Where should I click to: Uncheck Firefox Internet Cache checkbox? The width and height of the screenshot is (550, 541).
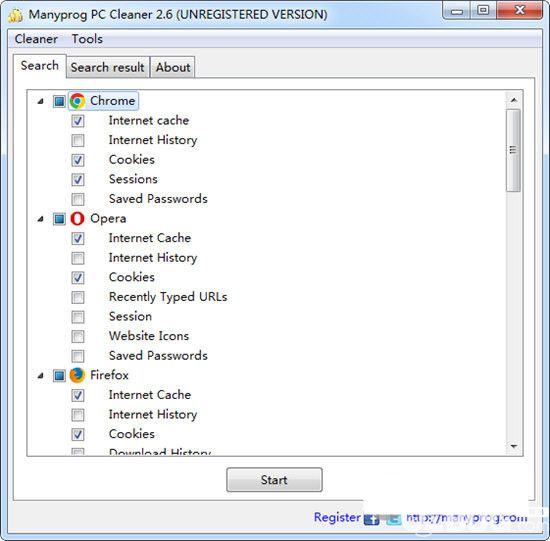(78, 395)
